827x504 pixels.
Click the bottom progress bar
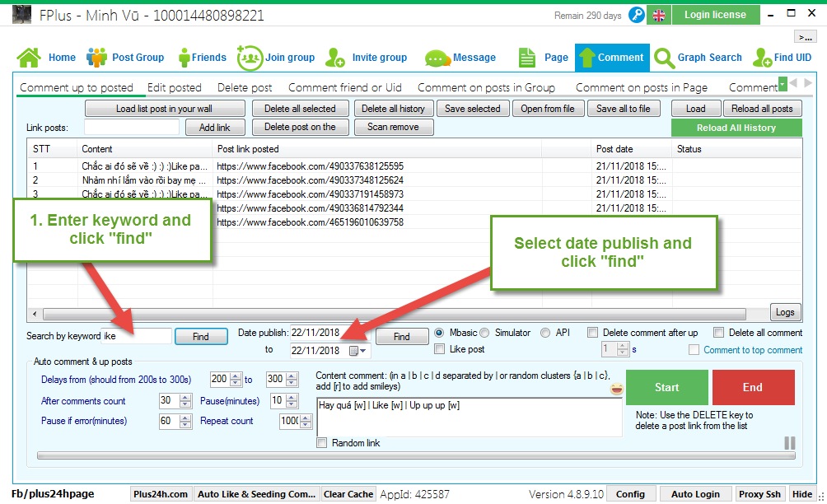416,455
